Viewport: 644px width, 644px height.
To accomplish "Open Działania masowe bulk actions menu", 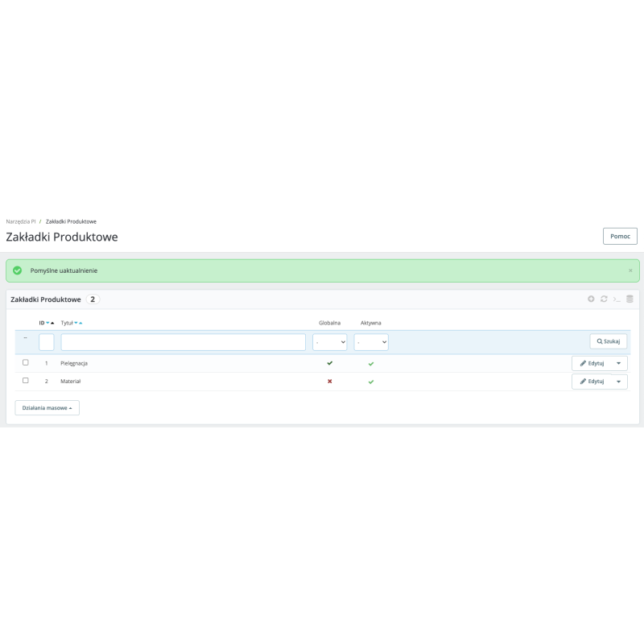I will (47, 408).
